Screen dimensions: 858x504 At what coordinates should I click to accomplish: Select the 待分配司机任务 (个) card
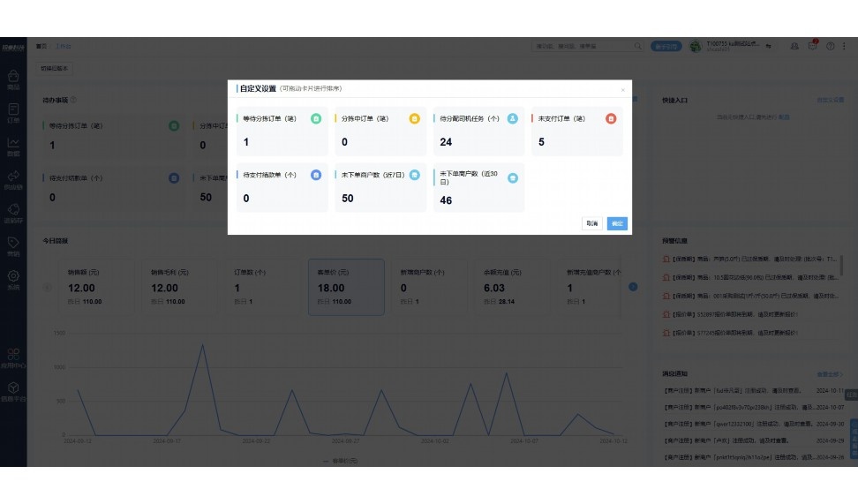[x=478, y=132]
